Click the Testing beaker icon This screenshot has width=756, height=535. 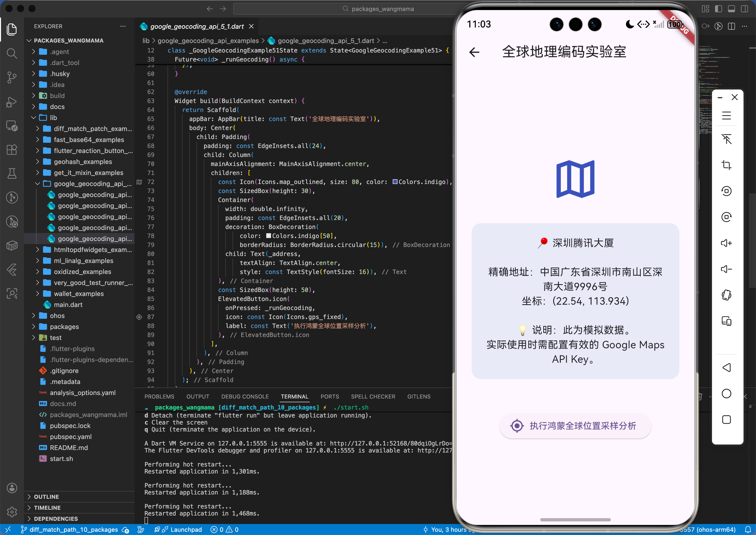(x=12, y=173)
